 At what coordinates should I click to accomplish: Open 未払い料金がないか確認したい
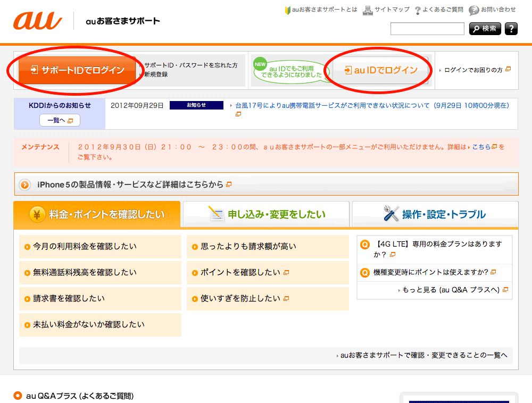[100, 325]
